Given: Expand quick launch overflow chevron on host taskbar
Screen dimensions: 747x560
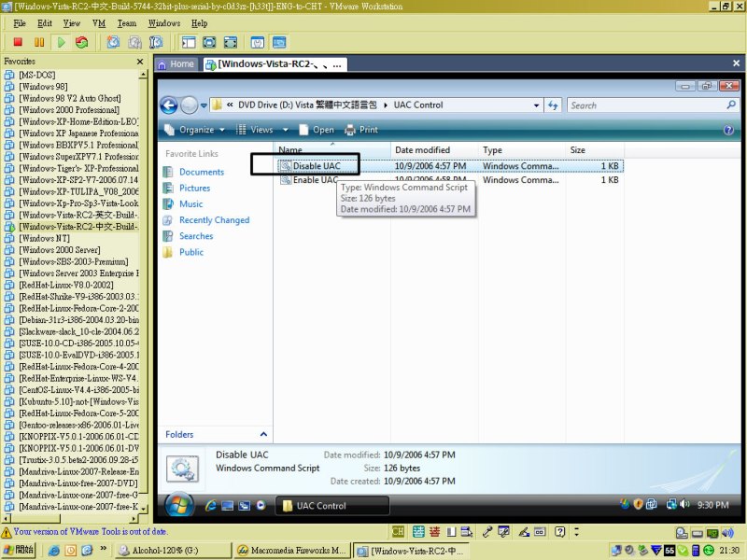Looking at the screenshot, I should pos(103,549).
